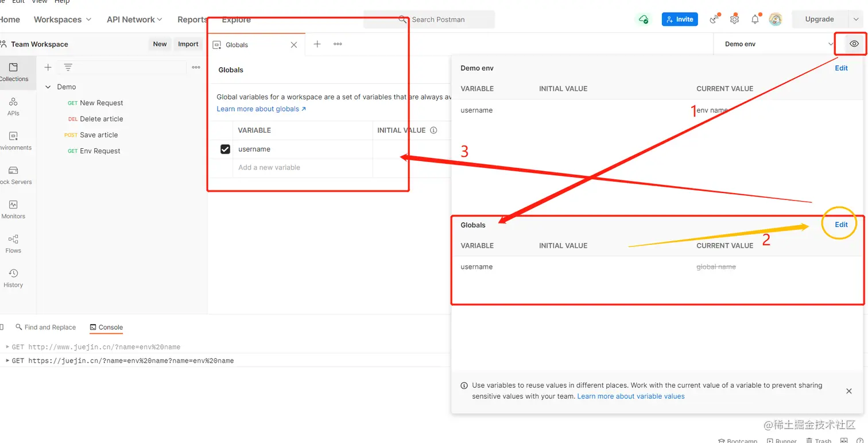Click the env name current value
The image size is (868, 443).
coord(712,110)
